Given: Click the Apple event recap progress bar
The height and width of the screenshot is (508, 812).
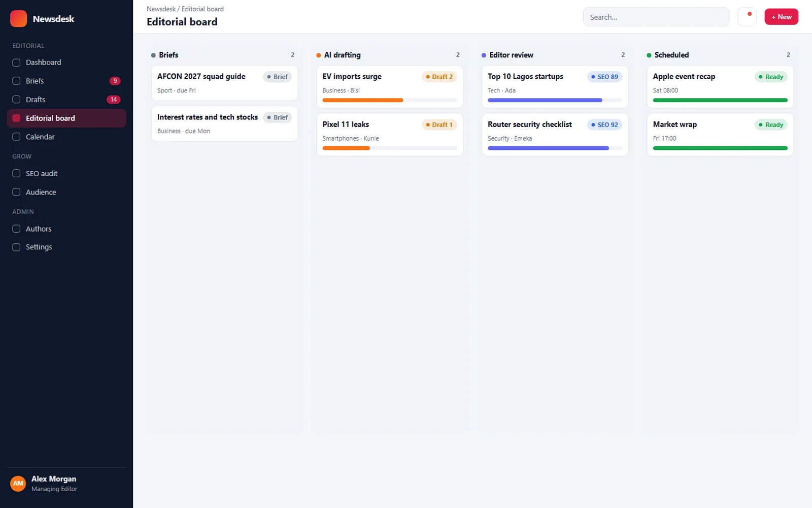Looking at the screenshot, I should click(720, 100).
